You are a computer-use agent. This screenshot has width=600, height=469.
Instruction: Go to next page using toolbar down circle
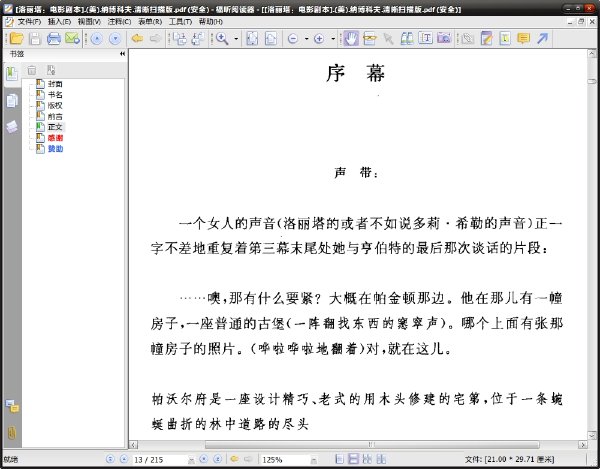[x=115, y=39]
